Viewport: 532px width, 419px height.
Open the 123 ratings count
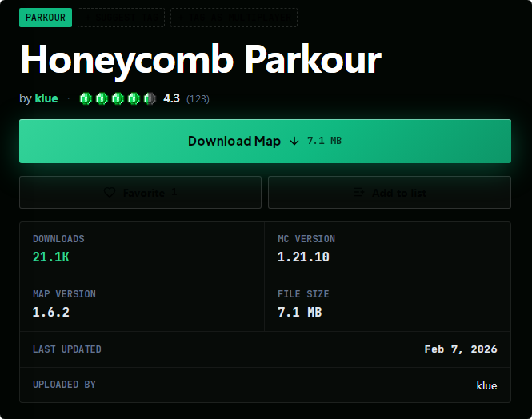pyautogui.click(x=198, y=99)
